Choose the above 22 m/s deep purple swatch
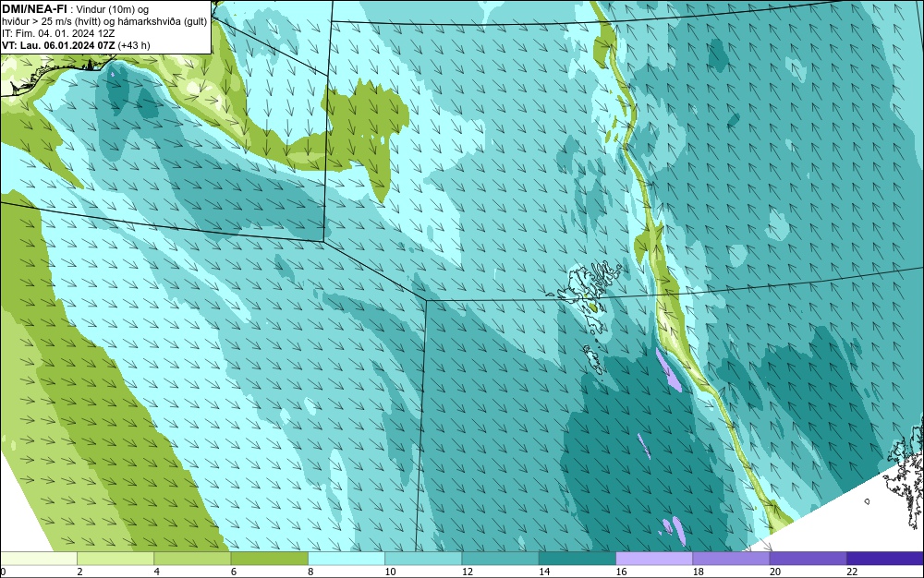The width and height of the screenshot is (924, 578). click(x=885, y=559)
